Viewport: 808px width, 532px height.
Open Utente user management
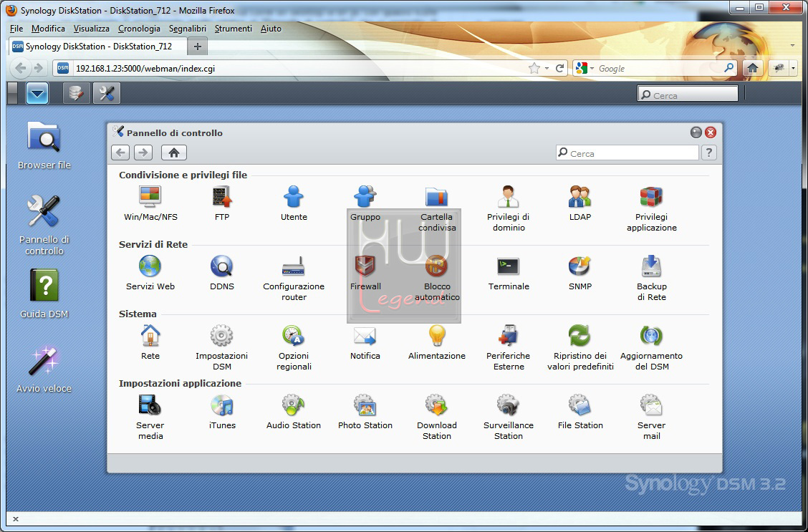pos(294,203)
